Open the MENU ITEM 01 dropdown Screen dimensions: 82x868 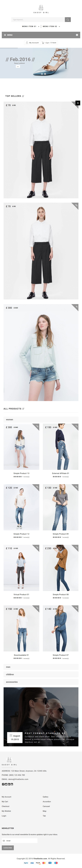click(31, 26)
